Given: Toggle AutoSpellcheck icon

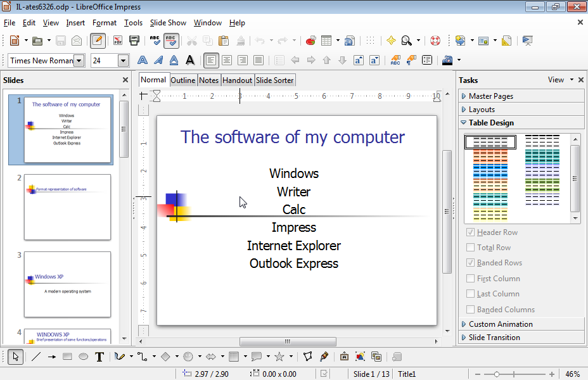Looking at the screenshot, I should (171, 41).
